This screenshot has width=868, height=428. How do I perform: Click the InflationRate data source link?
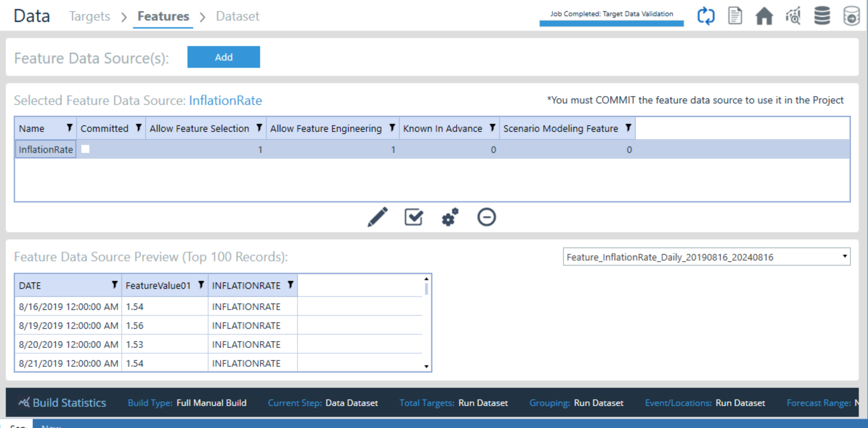pyautogui.click(x=225, y=100)
